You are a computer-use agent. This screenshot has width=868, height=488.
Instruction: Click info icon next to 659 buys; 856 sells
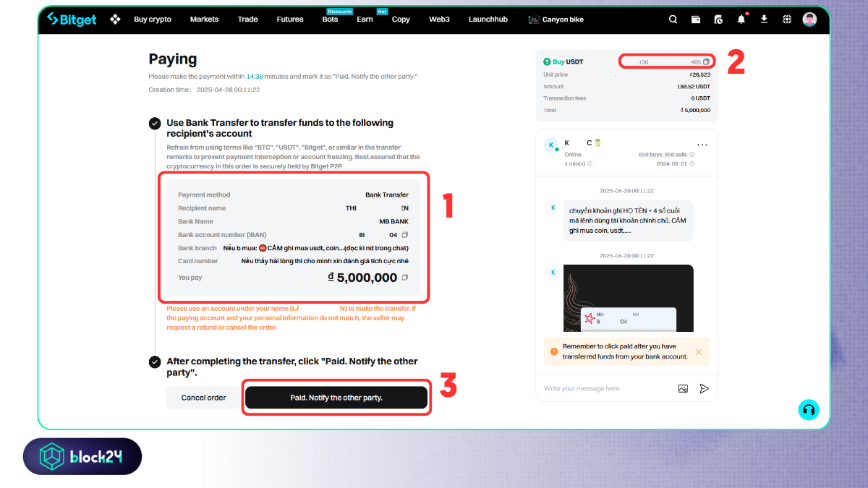(692, 155)
